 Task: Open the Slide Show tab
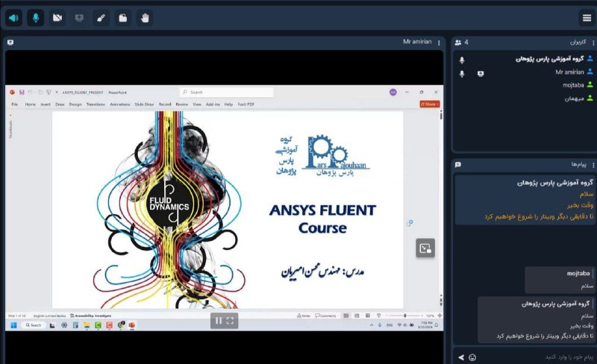coord(144,104)
